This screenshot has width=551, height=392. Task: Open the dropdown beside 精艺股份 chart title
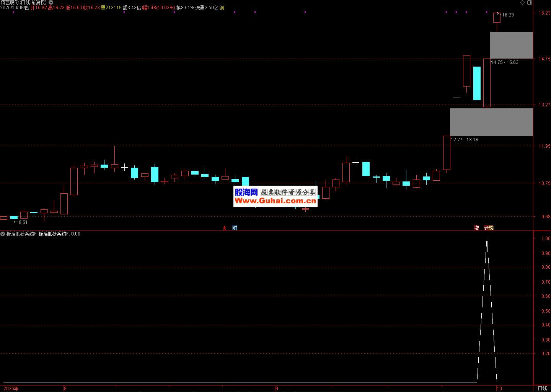tap(51, 2)
